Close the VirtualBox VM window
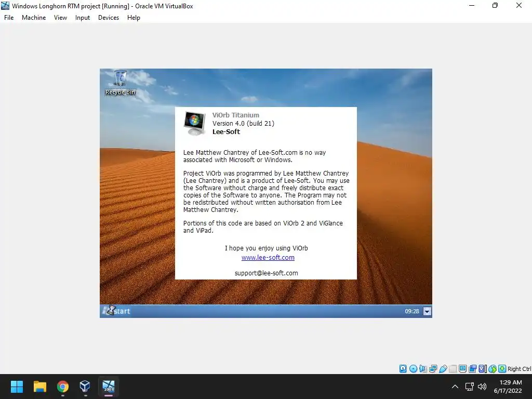 coord(519,6)
